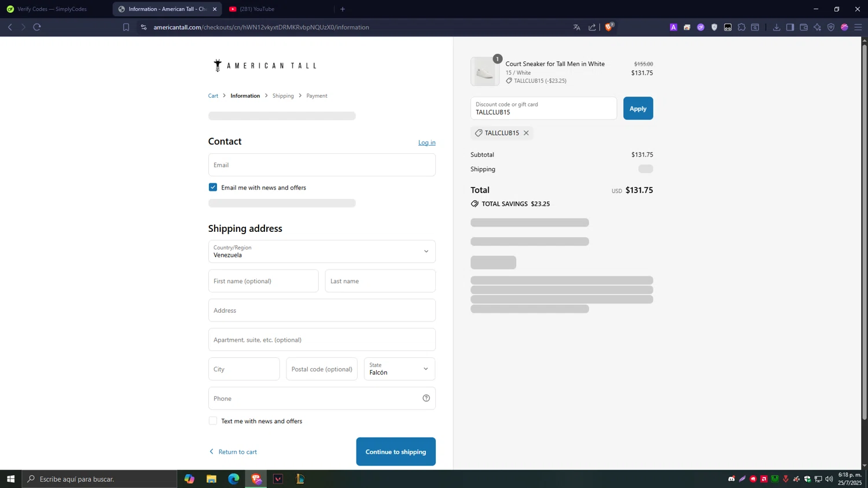Viewport: 868px width, 488px height.
Task: Click the Address input field
Action: click(x=322, y=310)
